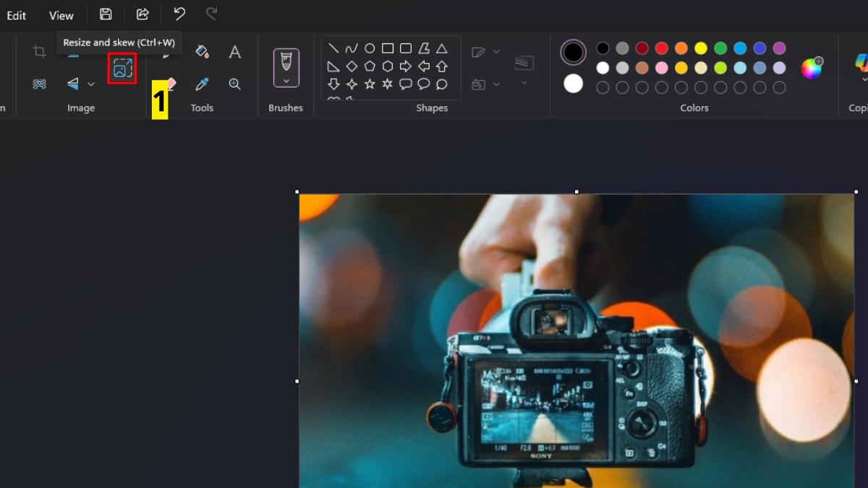Pick the orange color swatch
This screenshot has width=868, height=488.
coord(681,48)
